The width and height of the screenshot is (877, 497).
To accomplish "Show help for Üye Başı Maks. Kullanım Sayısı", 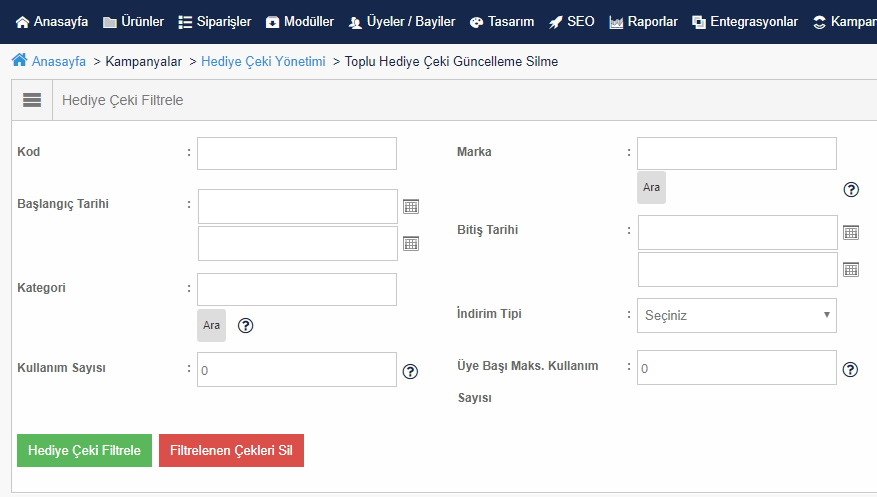I will coord(850,370).
